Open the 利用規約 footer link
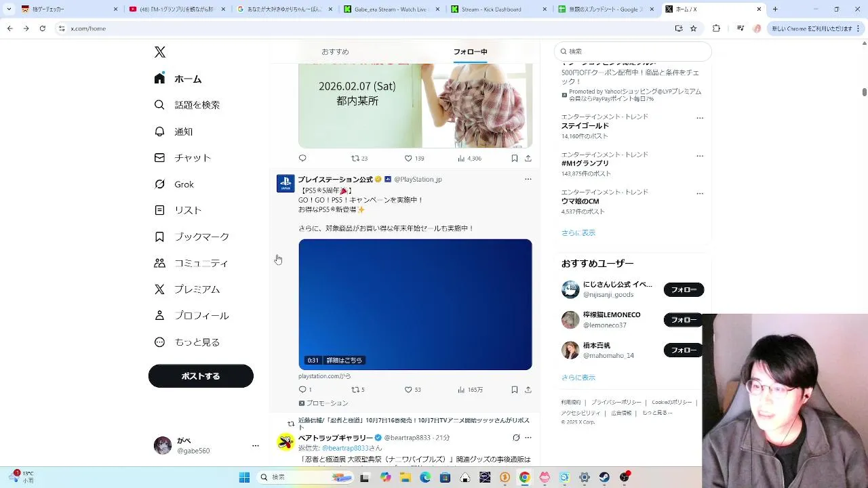 pos(571,402)
